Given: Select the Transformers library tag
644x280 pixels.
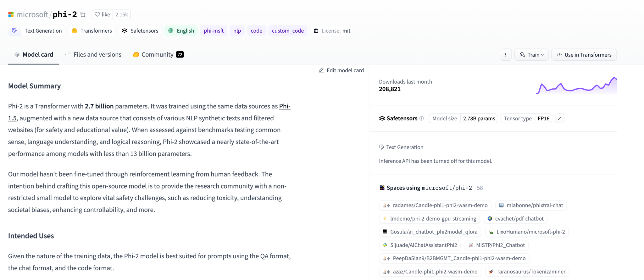Looking at the screenshot, I should pyautogui.click(x=92, y=31).
